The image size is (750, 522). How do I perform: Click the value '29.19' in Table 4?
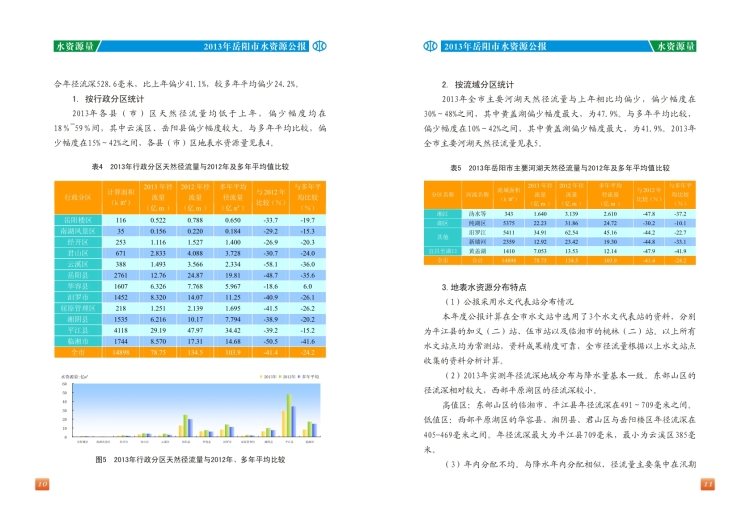tap(158, 330)
